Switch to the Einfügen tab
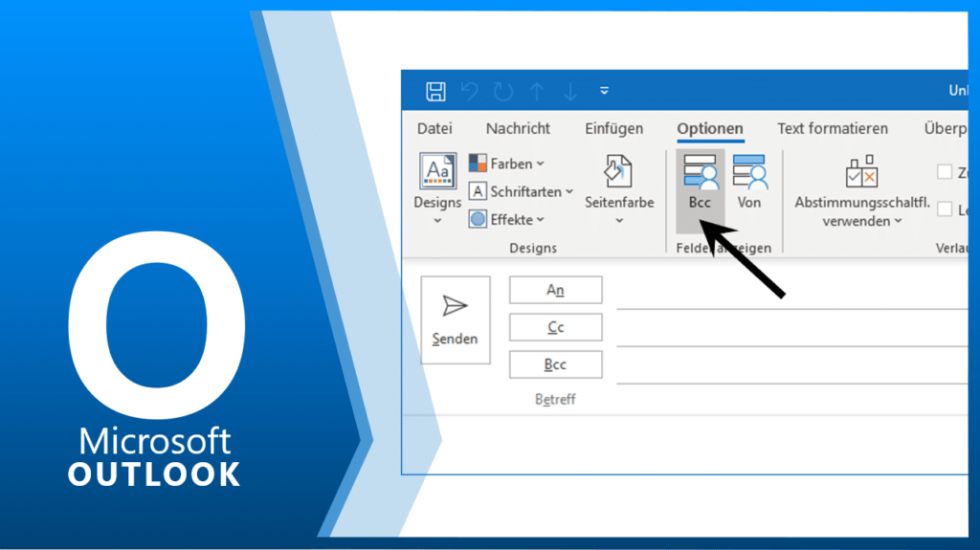980x550 pixels. point(613,128)
